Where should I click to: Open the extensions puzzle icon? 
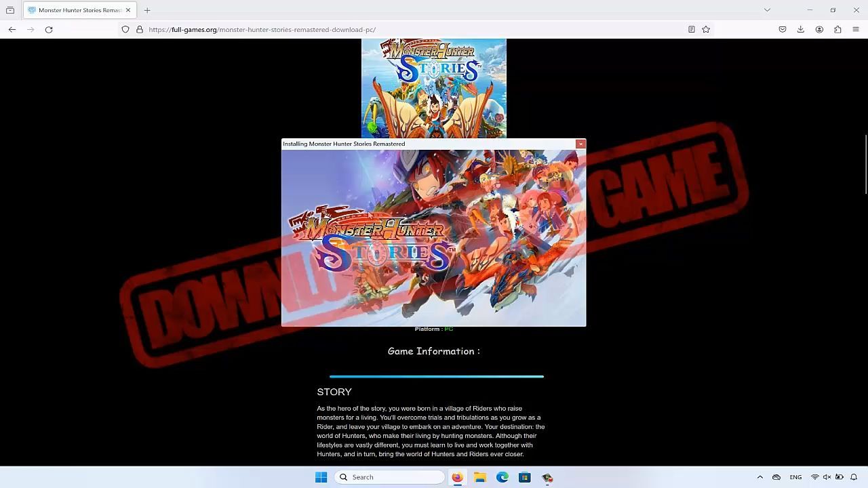point(837,29)
